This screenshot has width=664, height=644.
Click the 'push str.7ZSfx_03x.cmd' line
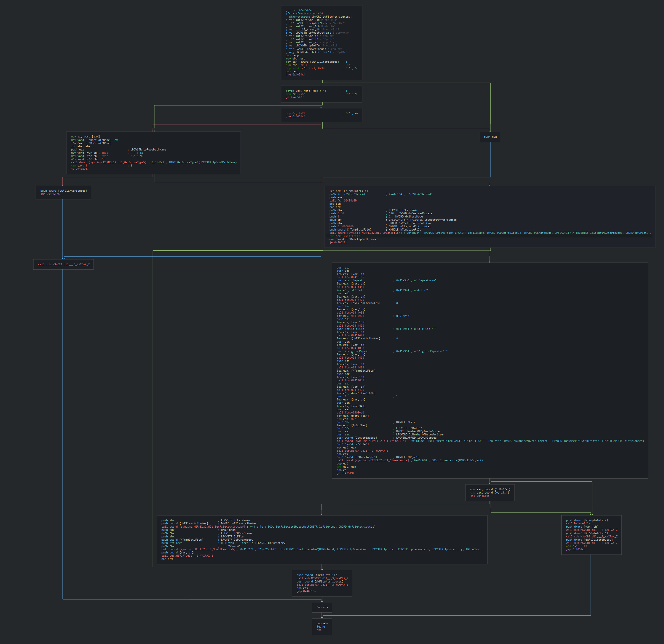[347, 194]
